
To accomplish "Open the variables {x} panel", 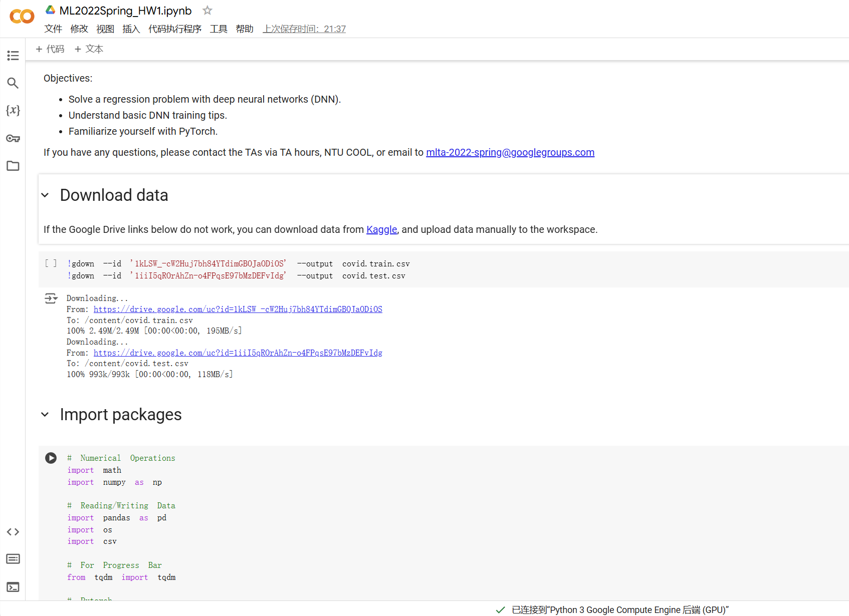I will 13,110.
